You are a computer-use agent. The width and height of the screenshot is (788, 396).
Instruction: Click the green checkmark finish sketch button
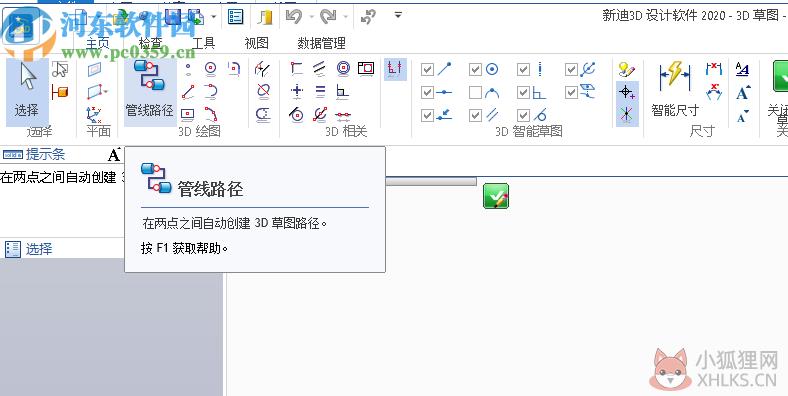(496, 195)
